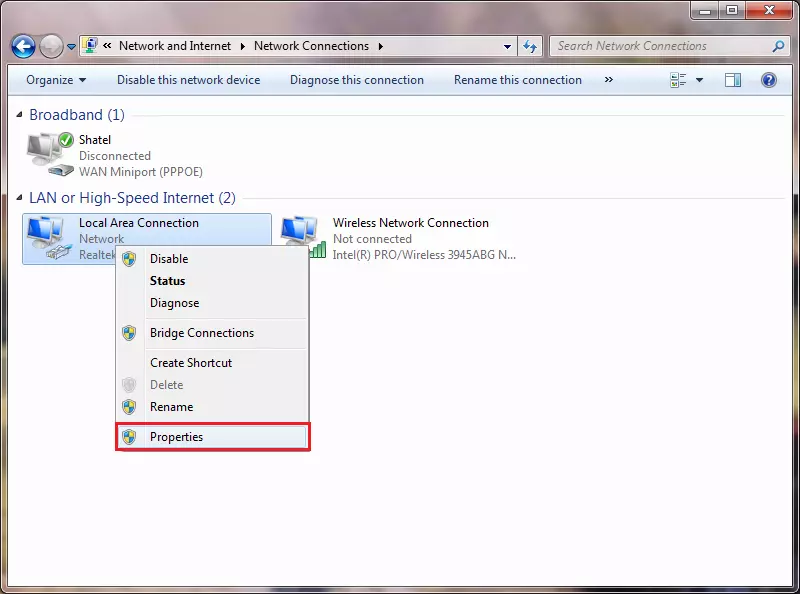Maximize the Network Connections window
This screenshot has height=594, width=800.
click(732, 10)
